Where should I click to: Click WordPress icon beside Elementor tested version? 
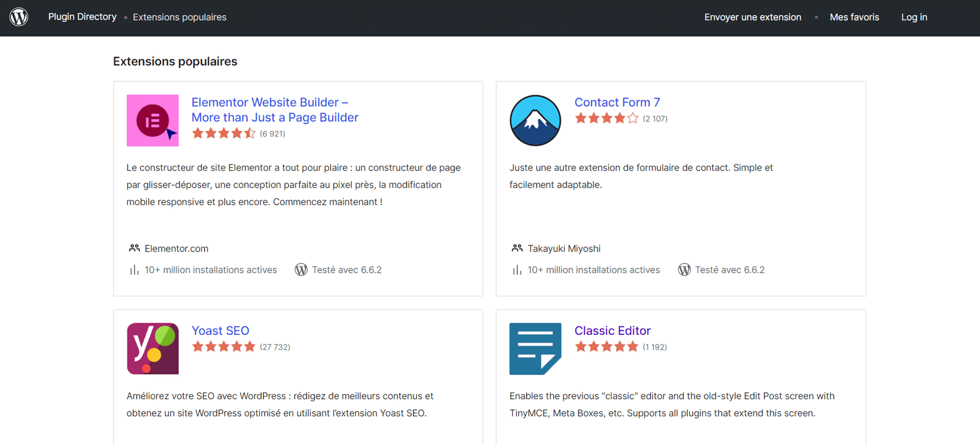(301, 270)
